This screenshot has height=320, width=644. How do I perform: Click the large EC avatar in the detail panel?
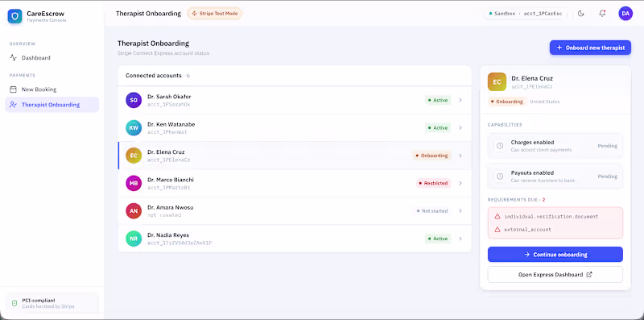[x=497, y=82]
